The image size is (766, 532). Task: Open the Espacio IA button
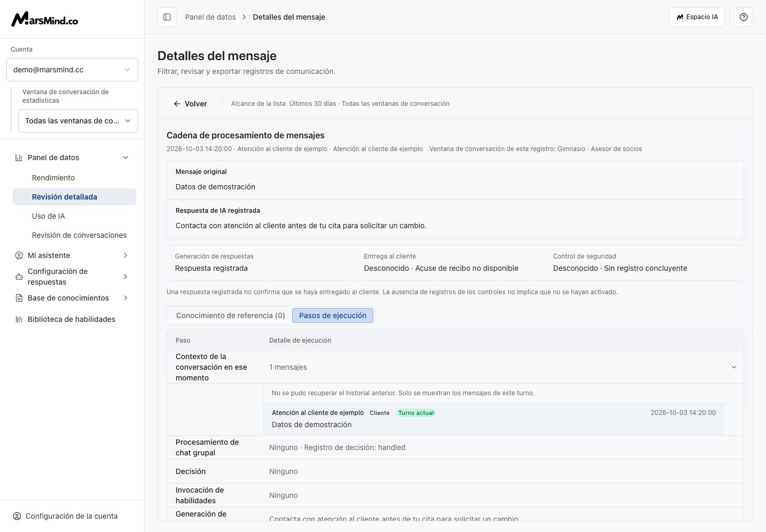click(x=697, y=17)
